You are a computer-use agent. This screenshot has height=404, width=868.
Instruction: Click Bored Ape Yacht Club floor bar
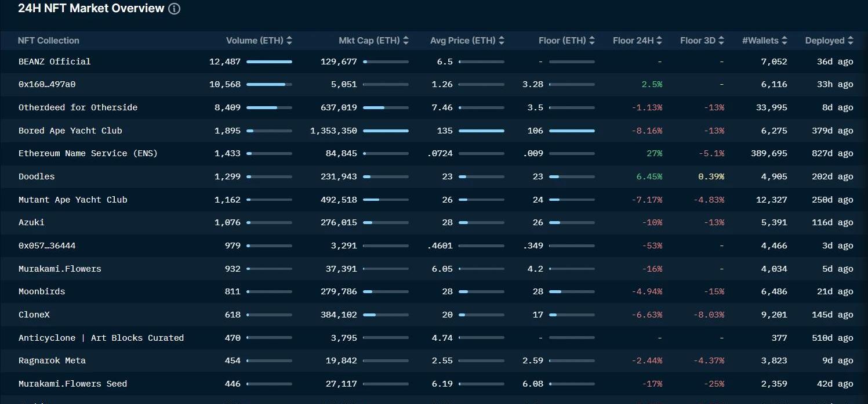tap(572, 131)
